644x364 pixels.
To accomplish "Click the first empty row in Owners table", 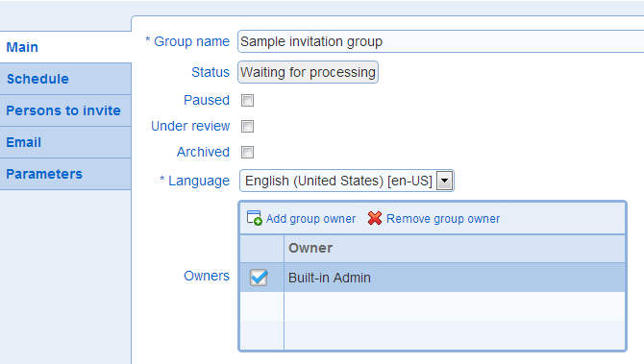I will (x=433, y=306).
